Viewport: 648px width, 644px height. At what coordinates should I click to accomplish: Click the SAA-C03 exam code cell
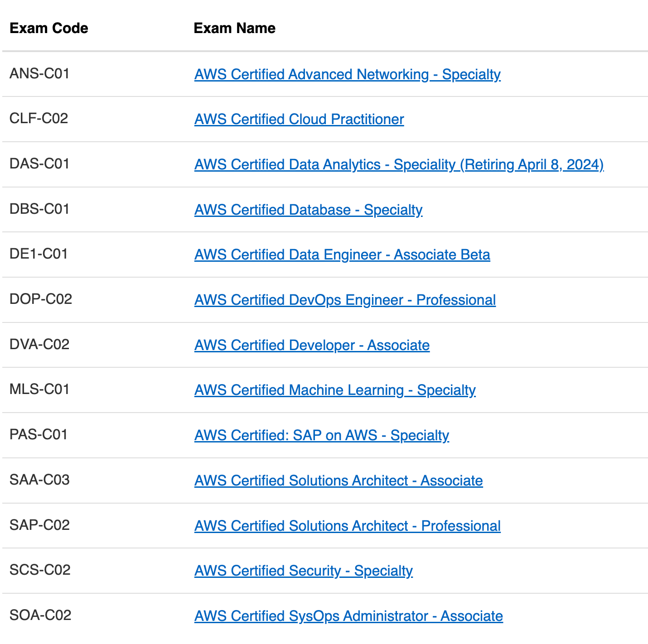[39, 480]
